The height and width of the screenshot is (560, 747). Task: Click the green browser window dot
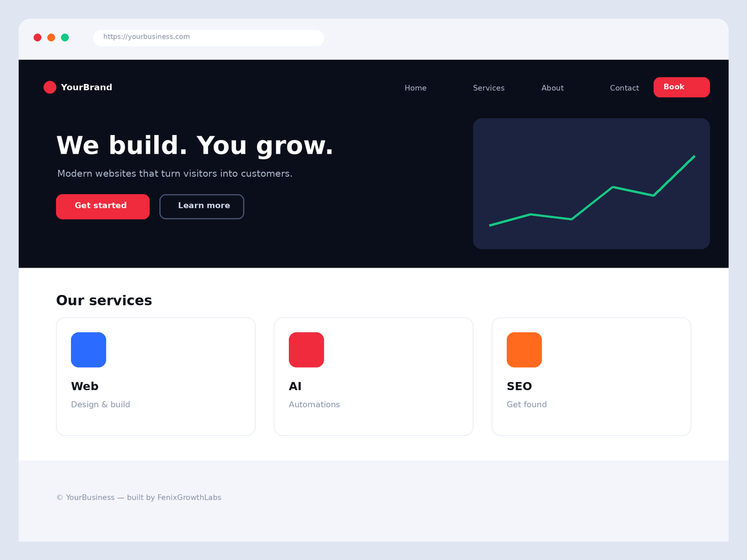tap(65, 37)
